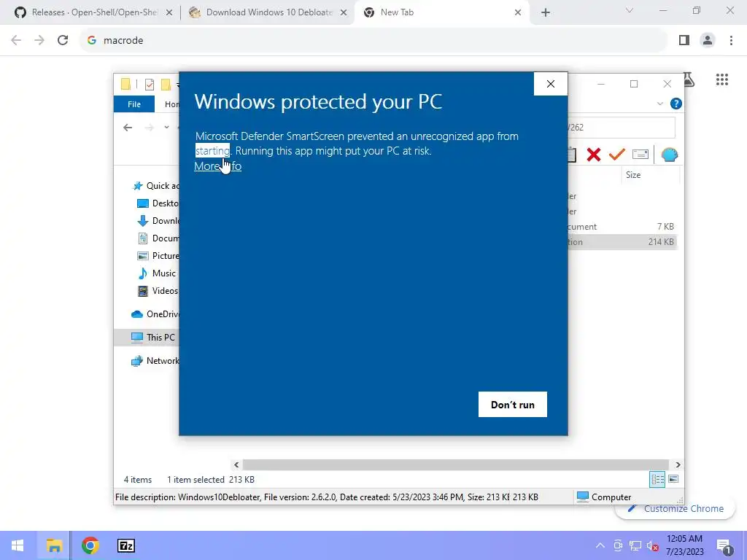This screenshot has height=560, width=747.
Task: Switch to Open-Shell Releases GitHub tab
Action: pos(94,12)
